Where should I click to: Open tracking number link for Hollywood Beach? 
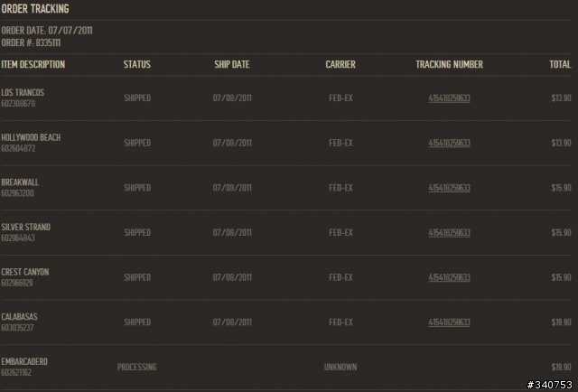449,143
